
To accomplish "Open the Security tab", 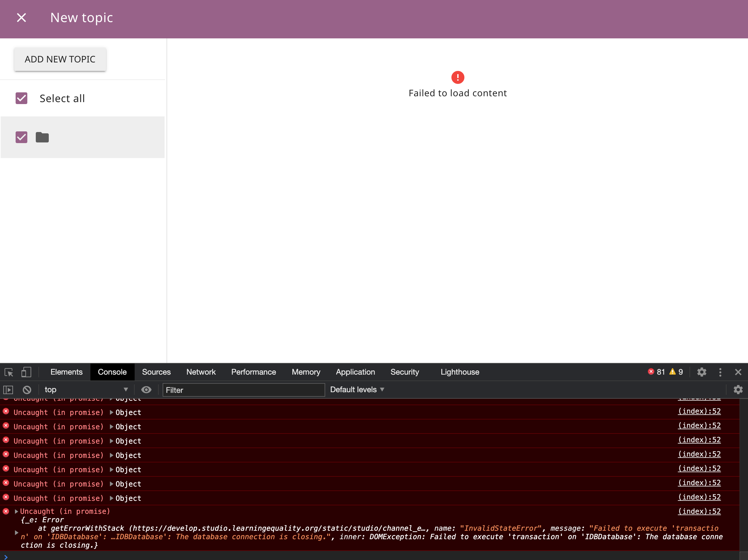I will click(405, 372).
